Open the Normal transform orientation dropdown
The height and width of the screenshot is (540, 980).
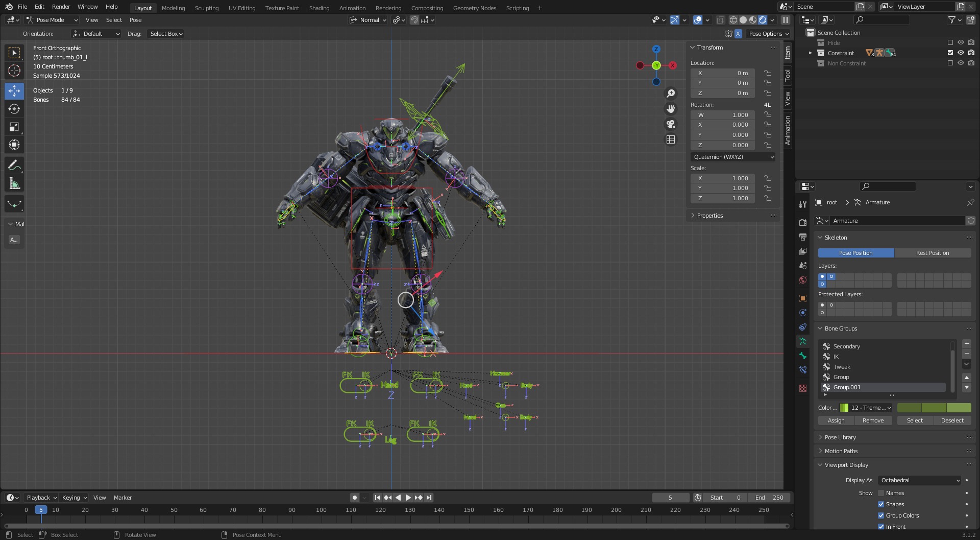click(x=368, y=20)
